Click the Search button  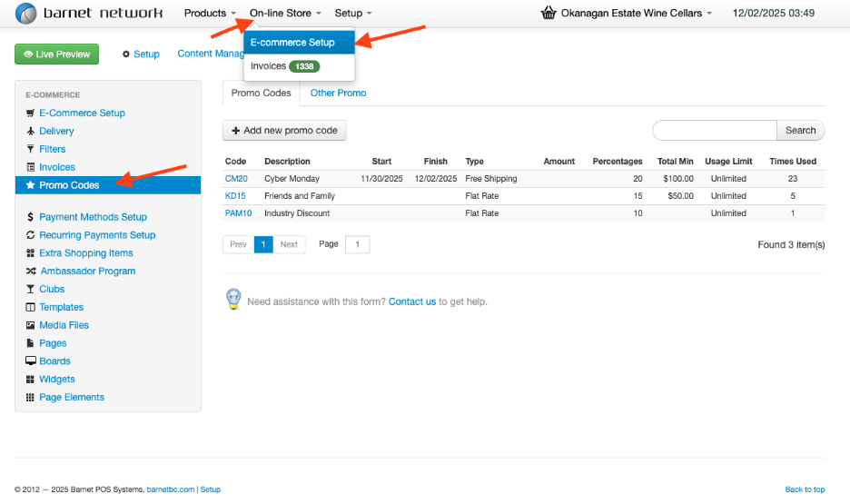click(801, 131)
